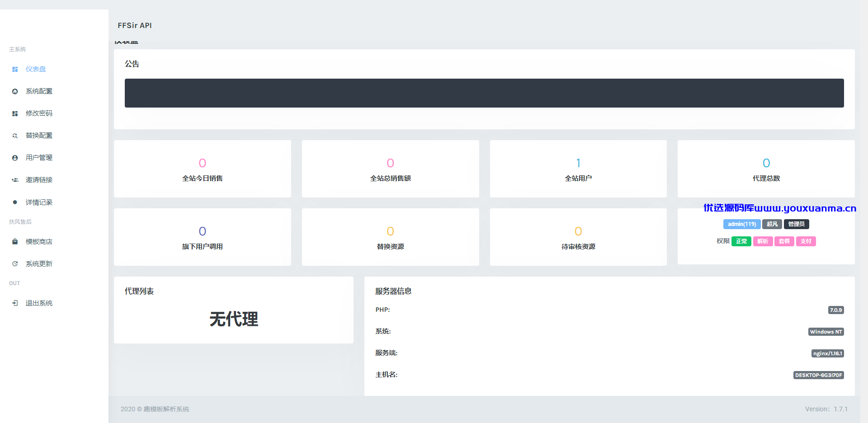Click the 解析 permission badge

pyautogui.click(x=763, y=241)
